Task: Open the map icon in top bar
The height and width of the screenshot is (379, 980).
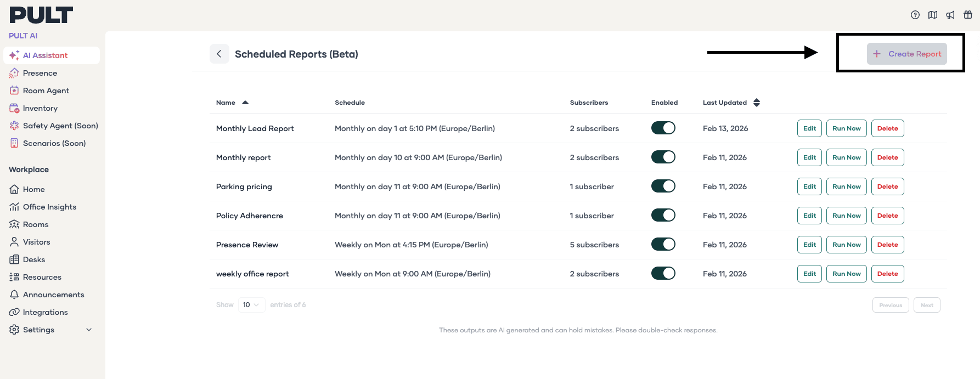Action: [x=932, y=15]
